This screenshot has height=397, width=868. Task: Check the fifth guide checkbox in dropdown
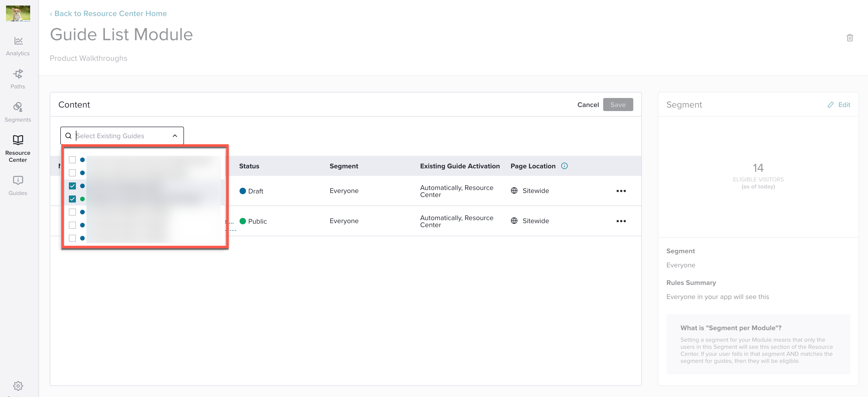point(72,212)
